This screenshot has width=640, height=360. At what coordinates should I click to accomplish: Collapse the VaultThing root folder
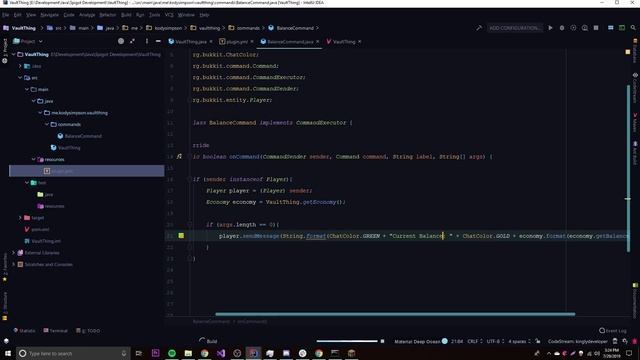coord(13,54)
